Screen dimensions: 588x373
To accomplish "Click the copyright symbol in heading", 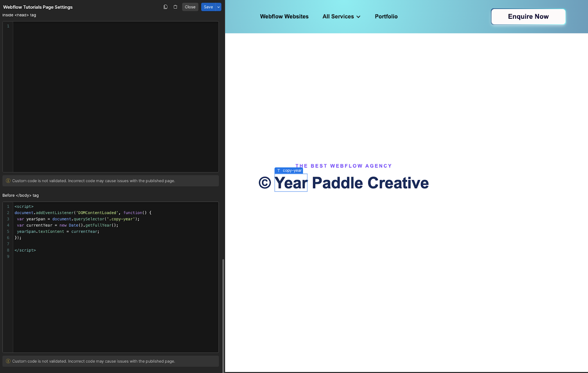I will 265,183.
